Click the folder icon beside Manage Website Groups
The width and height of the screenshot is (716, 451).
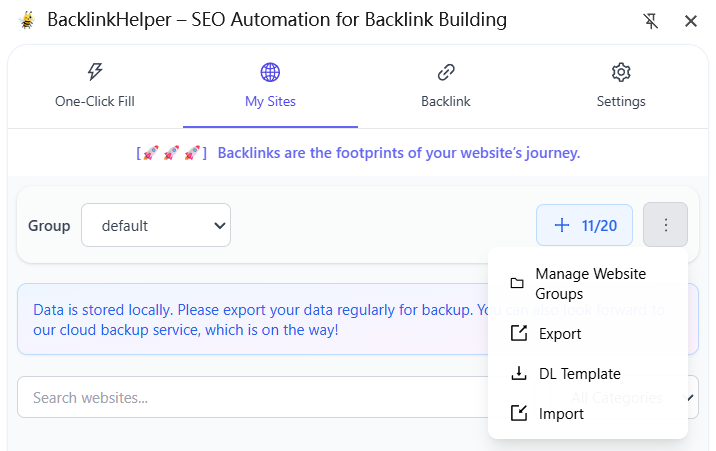517,284
